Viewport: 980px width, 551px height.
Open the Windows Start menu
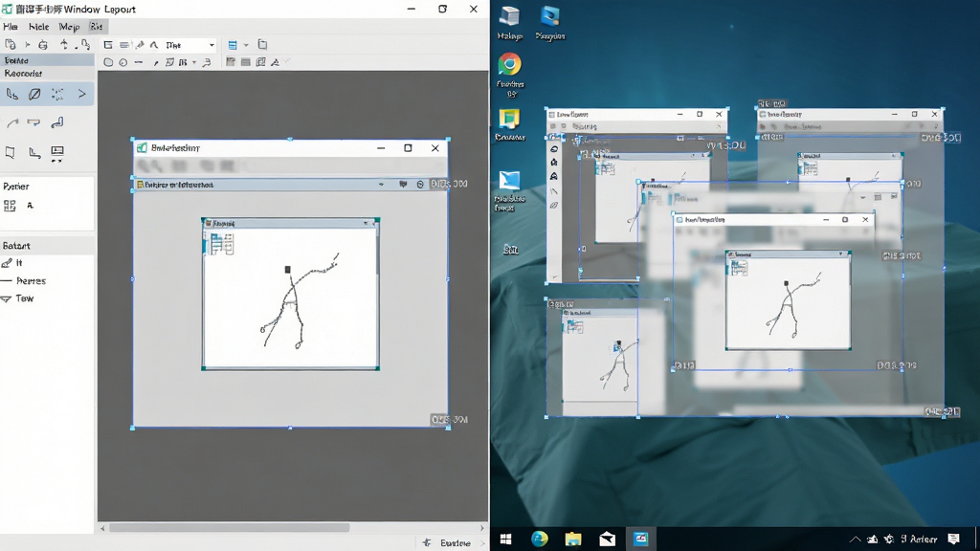506,539
